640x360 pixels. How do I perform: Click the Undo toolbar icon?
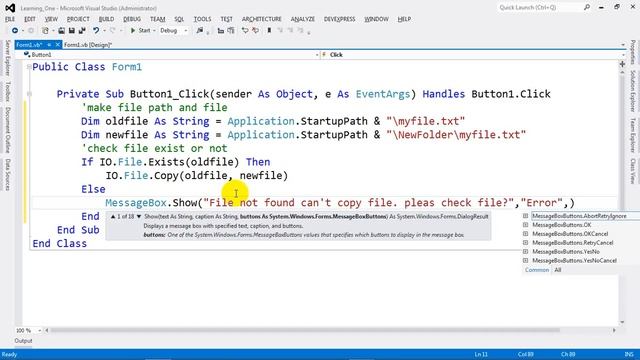[x=96, y=31]
